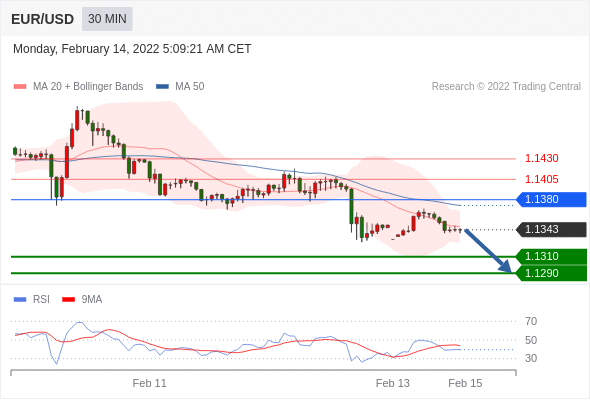Click the chart timestamp text

click(132, 49)
